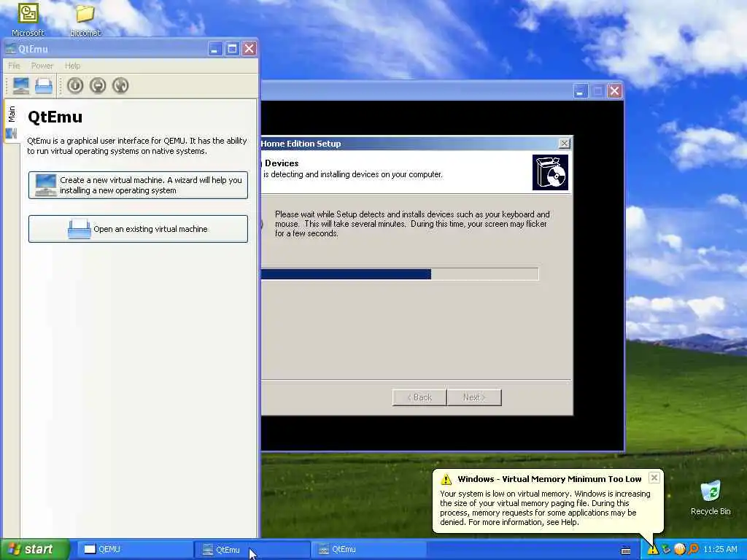This screenshot has height=560, width=747.
Task: Open the File menu in QtEmu
Action: pos(15,66)
